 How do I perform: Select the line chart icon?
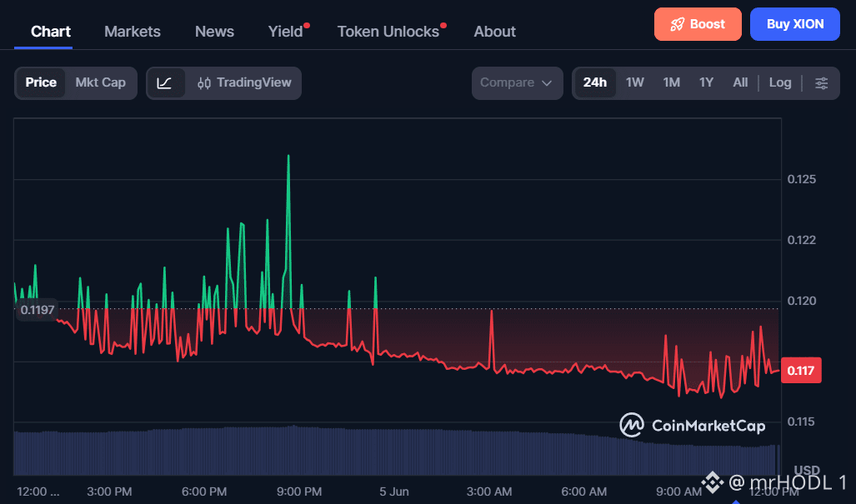164,83
